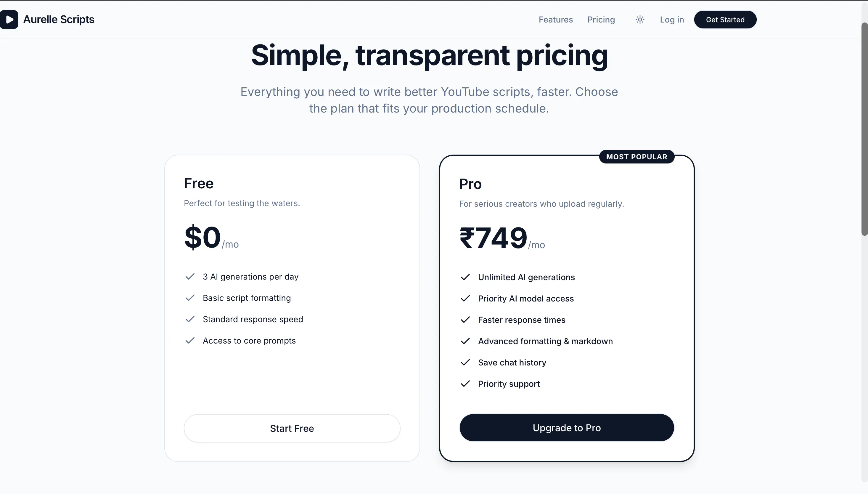Open the Log in link

pos(672,20)
